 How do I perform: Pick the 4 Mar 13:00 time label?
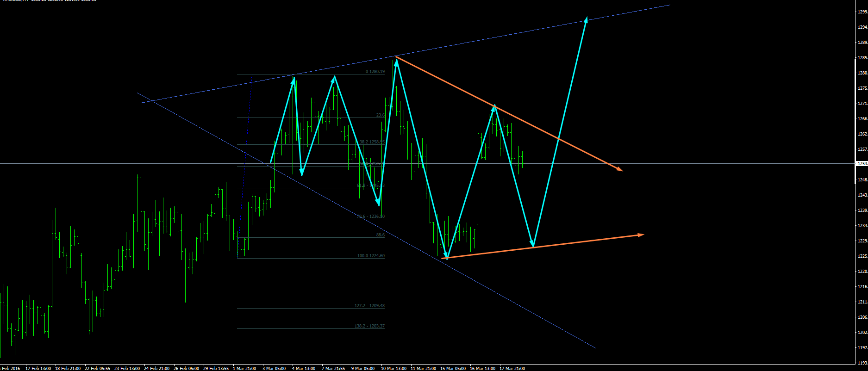pyautogui.click(x=304, y=368)
